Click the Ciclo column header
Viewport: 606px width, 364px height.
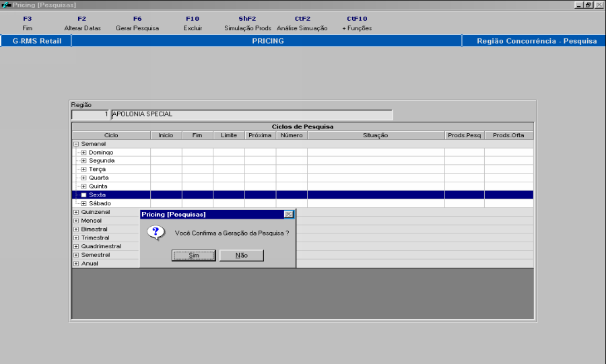(x=111, y=135)
